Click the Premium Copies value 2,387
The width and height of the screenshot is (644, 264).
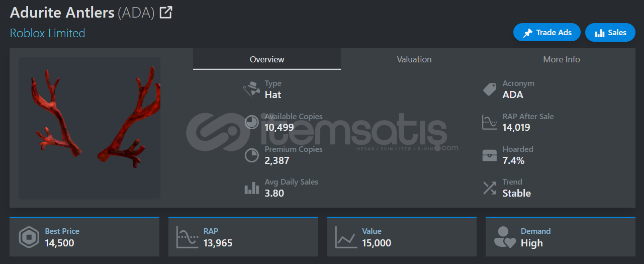click(x=277, y=160)
